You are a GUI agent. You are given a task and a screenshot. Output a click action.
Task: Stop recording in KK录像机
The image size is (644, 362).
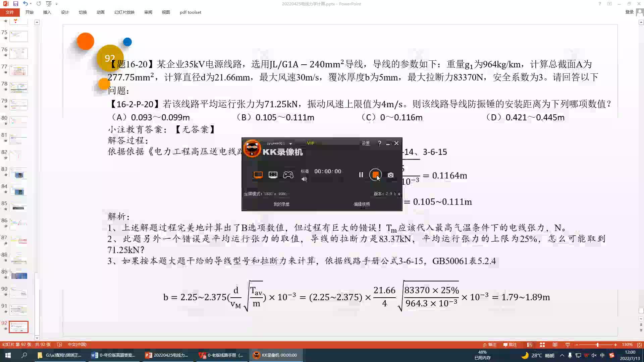375,175
